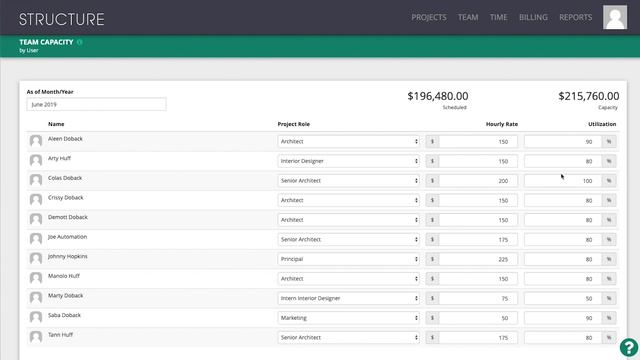Edit Aleen Doback's utilization field
The width and height of the screenshot is (640, 360).
pyautogui.click(x=563, y=142)
